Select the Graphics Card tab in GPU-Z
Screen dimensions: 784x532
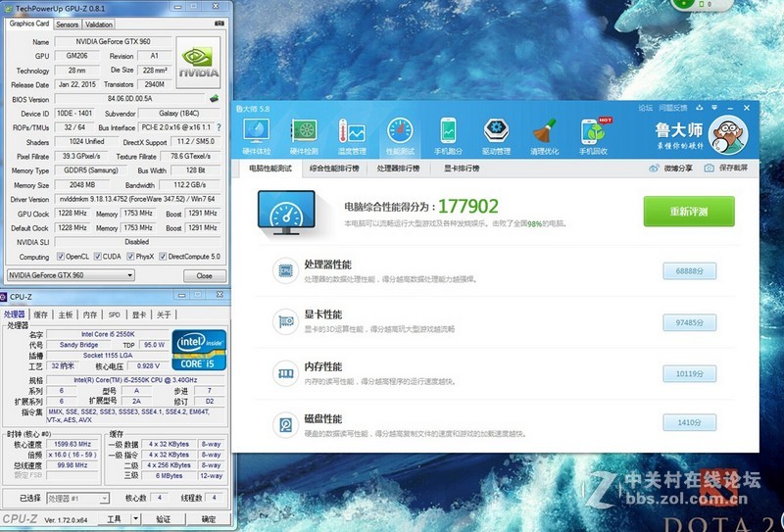point(29,24)
